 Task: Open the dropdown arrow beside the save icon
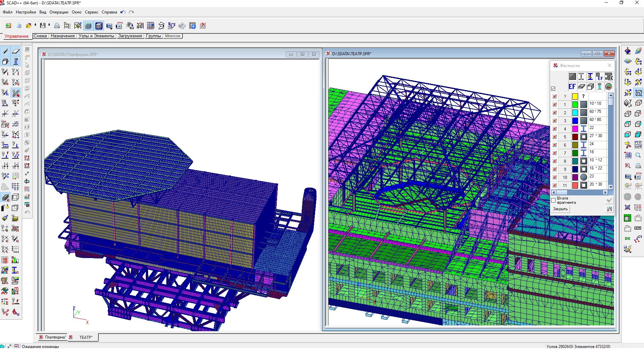point(49,25)
